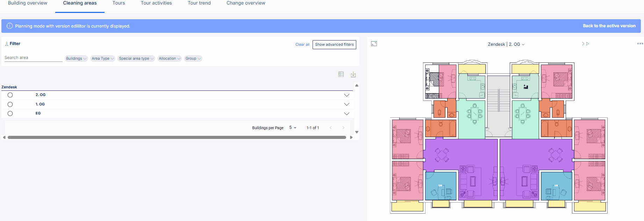Click the Filter funnel icon

coord(7,44)
